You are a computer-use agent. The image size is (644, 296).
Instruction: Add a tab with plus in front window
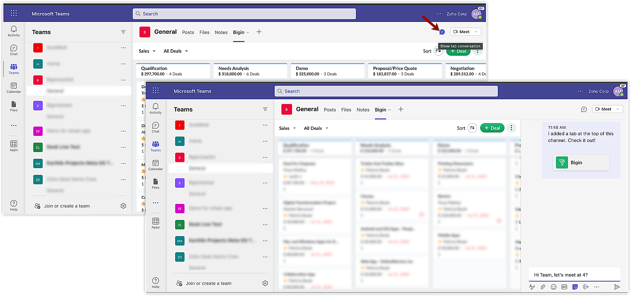point(401,110)
